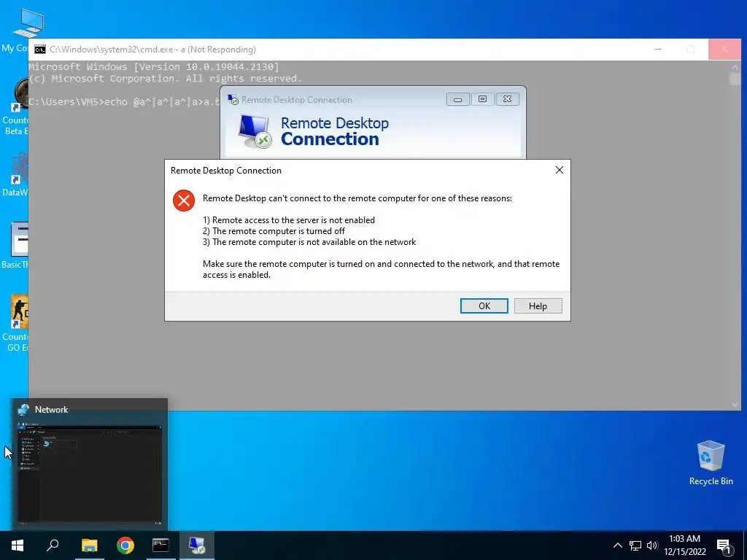Click 'The remote computer is turned off' text
The width and height of the screenshot is (747, 560).
(274, 231)
